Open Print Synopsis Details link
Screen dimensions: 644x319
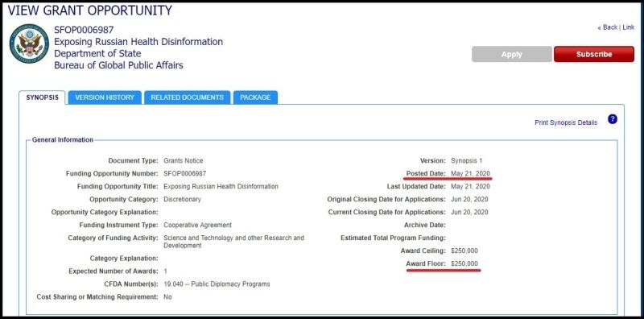(566, 122)
